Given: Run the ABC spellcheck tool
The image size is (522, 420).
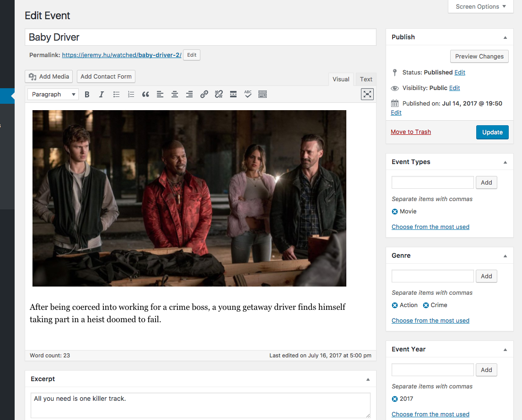Looking at the screenshot, I should pyautogui.click(x=248, y=95).
